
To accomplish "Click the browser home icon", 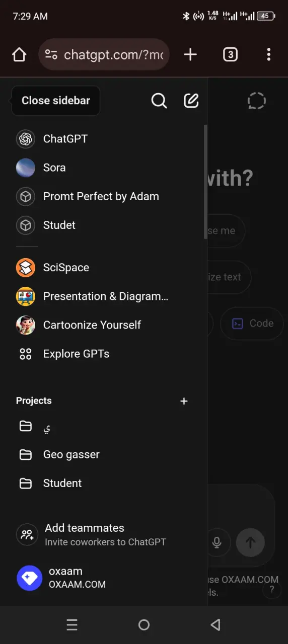I will click(x=19, y=54).
